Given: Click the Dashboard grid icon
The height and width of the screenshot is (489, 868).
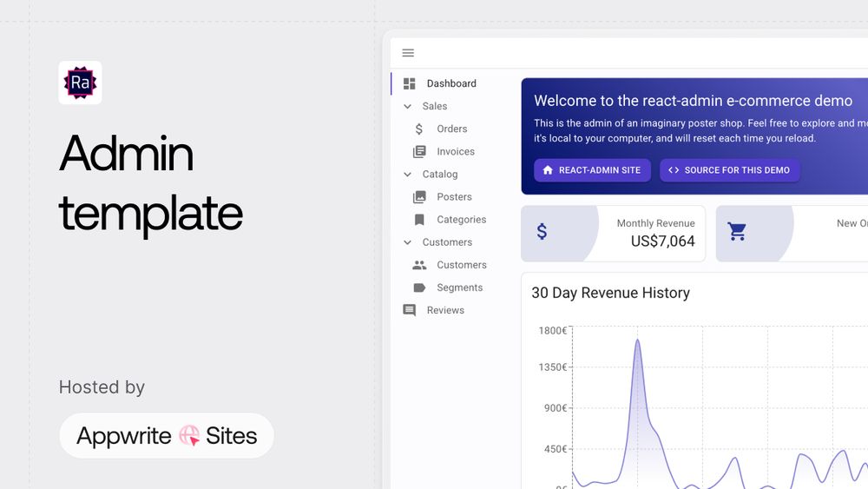Looking at the screenshot, I should tap(409, 83).
